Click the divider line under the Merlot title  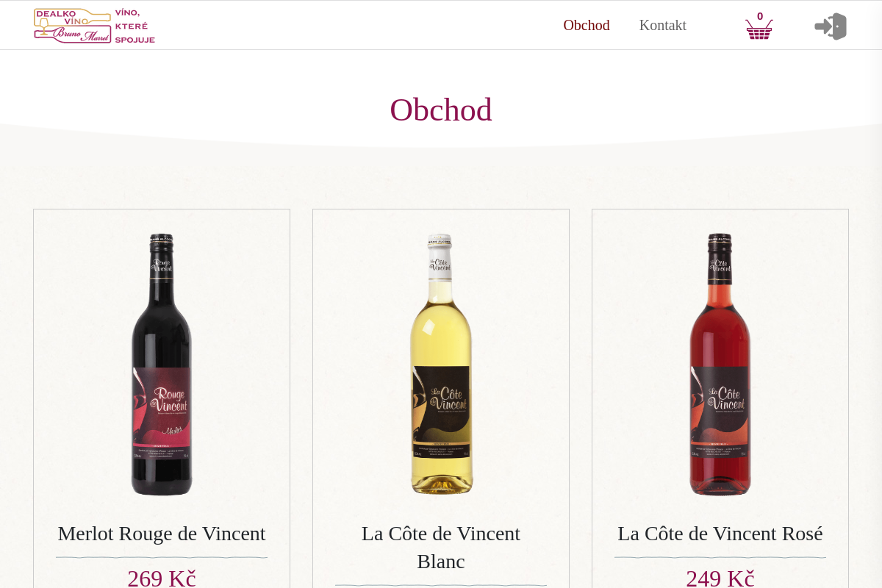(x=162, y=558)
